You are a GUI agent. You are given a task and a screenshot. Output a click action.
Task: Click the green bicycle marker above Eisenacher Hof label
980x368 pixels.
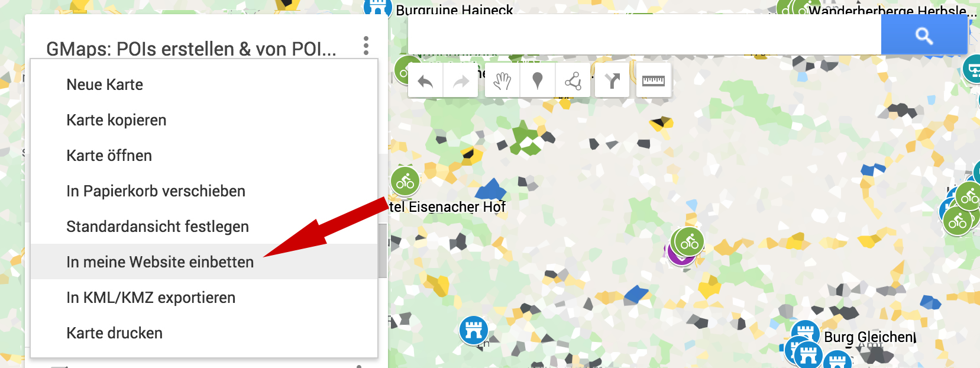click(x=405, y=181)
